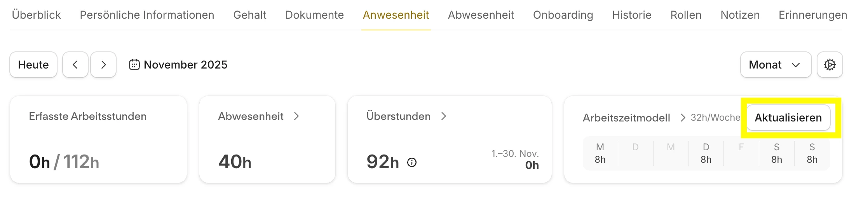This screenshot has width=868, height=197.
Task: Open Überstunden card chevron
Action: (444, 116)
